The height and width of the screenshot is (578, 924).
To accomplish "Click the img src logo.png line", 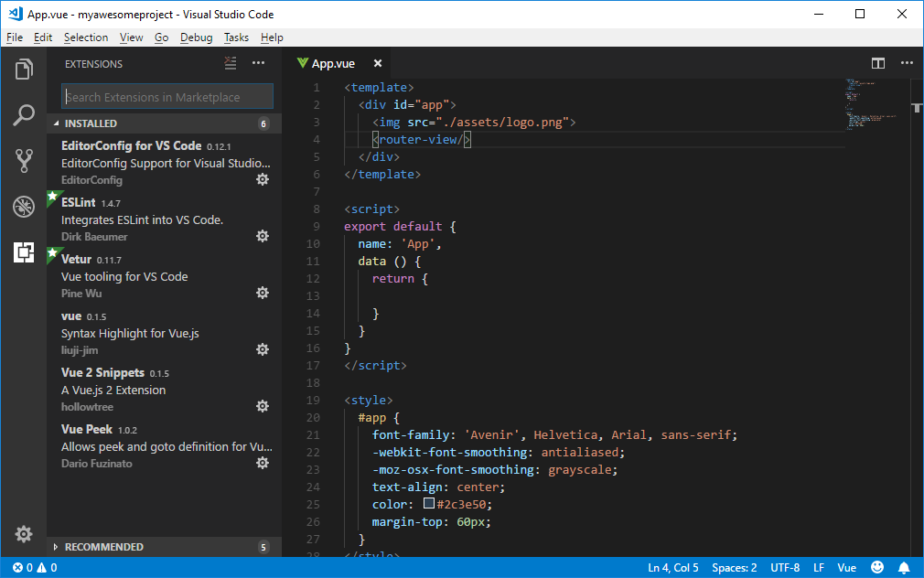I will pyautogui.click(x=474, y=122).
